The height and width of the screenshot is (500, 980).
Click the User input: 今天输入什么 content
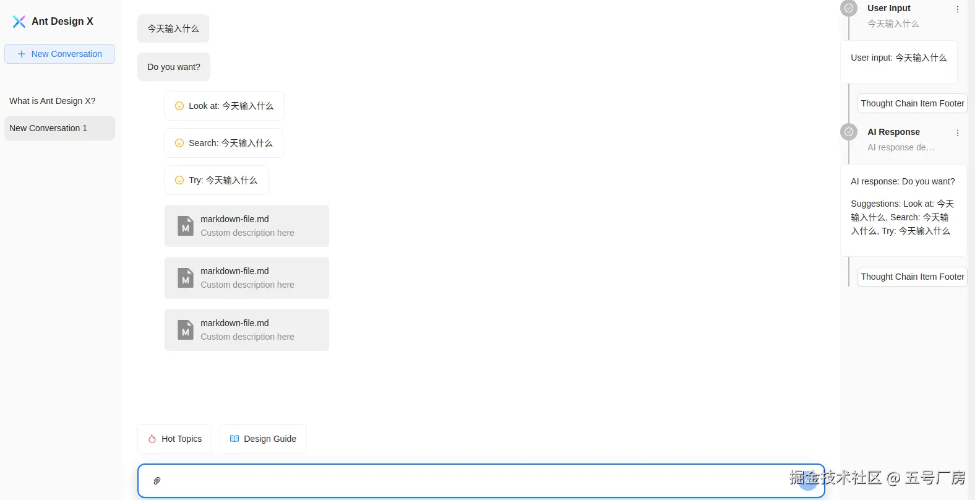[898, 58]
